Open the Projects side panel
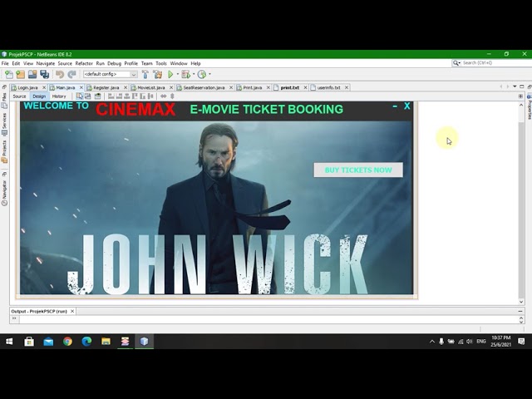532x399 pixels. tap(4, 152)
